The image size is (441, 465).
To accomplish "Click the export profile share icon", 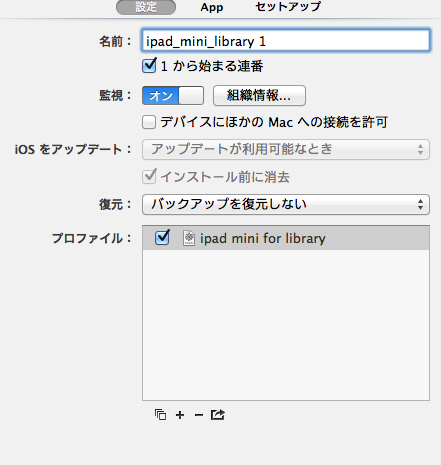I will click(218, 415).
